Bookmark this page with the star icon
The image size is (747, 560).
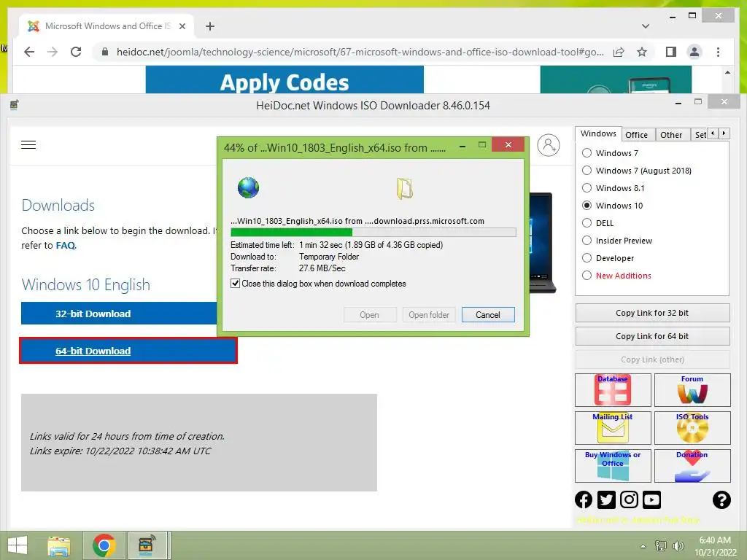(x=642, y=52)
